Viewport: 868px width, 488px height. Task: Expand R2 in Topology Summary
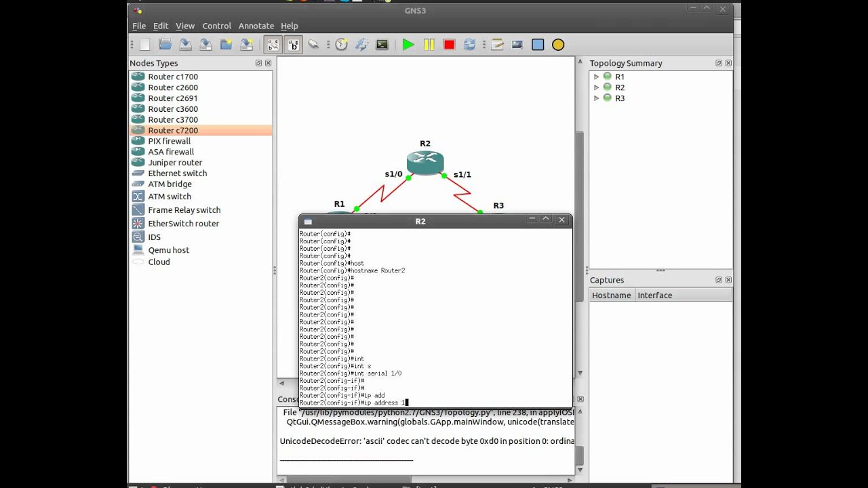tap(597, 87)
